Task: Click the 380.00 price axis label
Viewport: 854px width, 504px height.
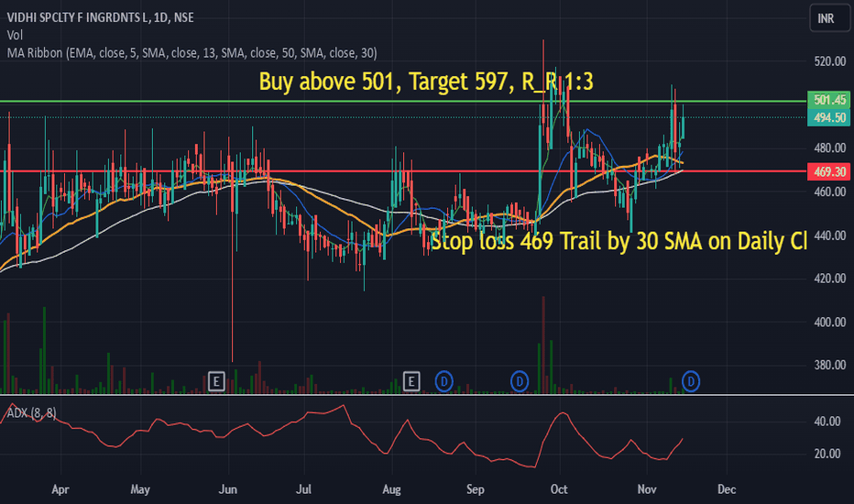Action: tap(830, 365)
